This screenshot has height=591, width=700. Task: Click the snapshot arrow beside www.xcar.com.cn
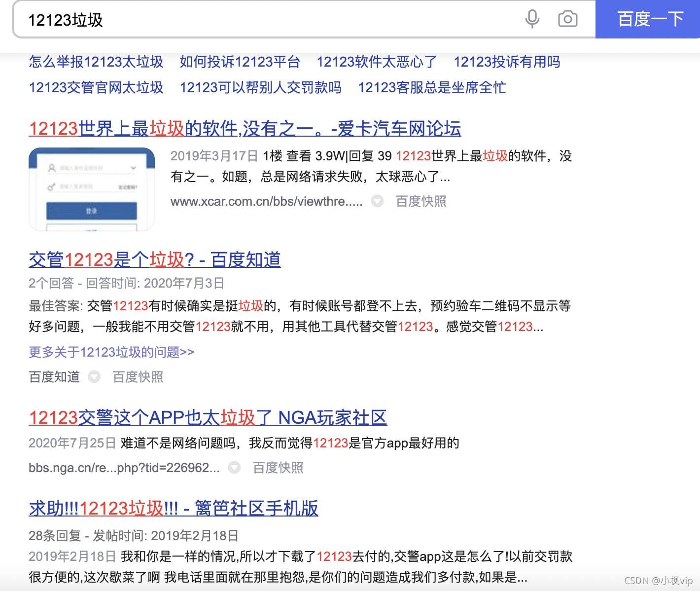[377, 201]
